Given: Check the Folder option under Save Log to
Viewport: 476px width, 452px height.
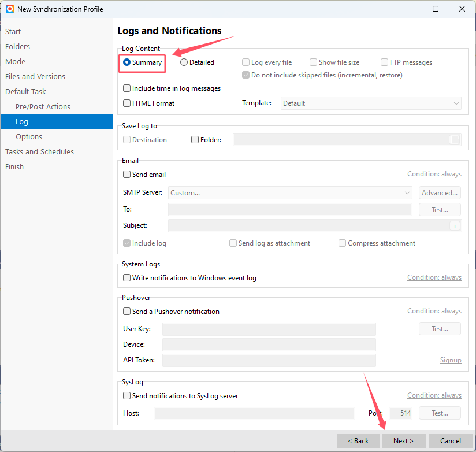Looking at the screenshot, I should point(195,140).
